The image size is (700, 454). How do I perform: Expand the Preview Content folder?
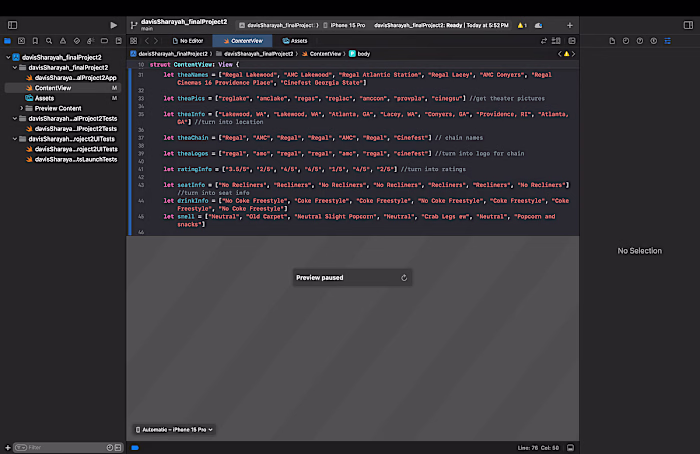(21, 108)
